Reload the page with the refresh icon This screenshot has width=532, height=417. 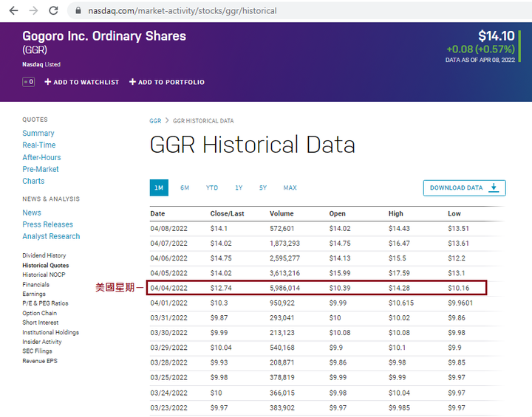[x=54, y=11]
